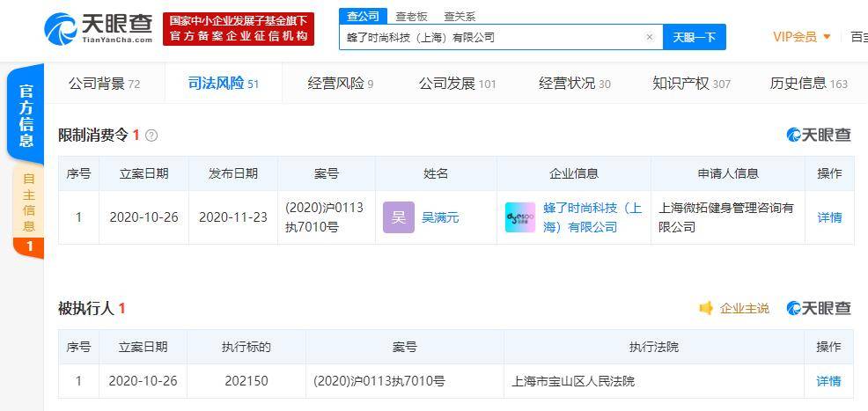
Task: Expand the VIP会员 dropdown arrow
Action: (827, 37)
